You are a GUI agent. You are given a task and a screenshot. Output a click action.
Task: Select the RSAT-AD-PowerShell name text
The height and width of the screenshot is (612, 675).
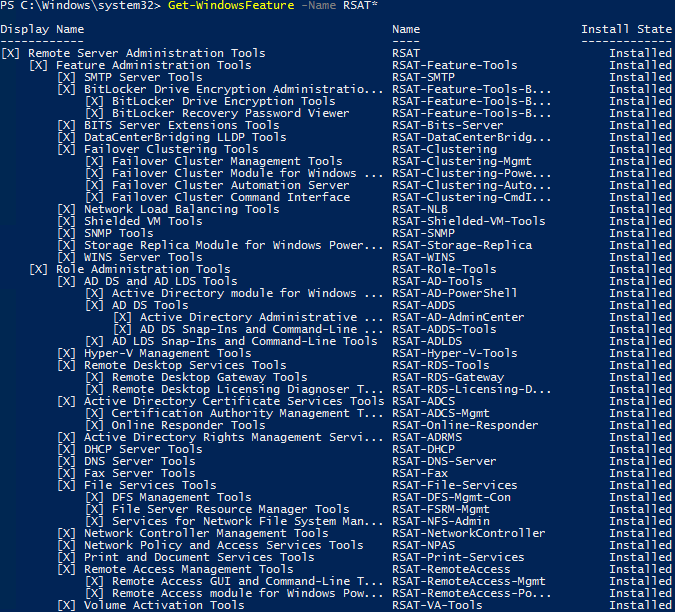click(x=455, y=294)
